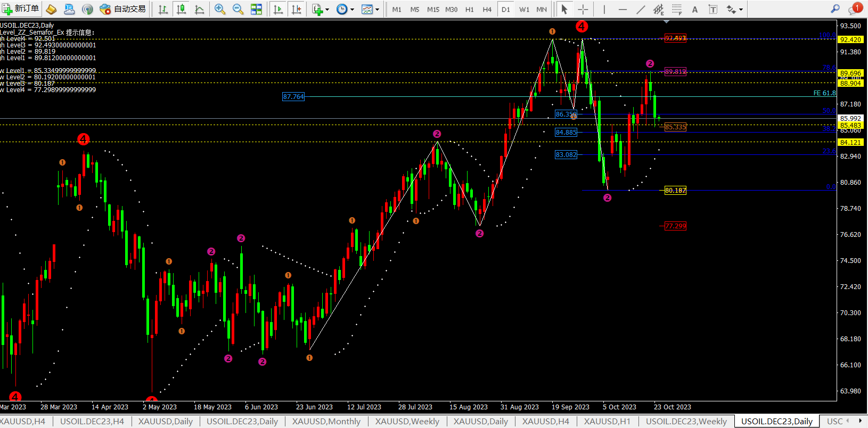Select the horizontal line drawing tool
Image resolution: width=868 pixels, height=428 pixels.
coord(622,9)
